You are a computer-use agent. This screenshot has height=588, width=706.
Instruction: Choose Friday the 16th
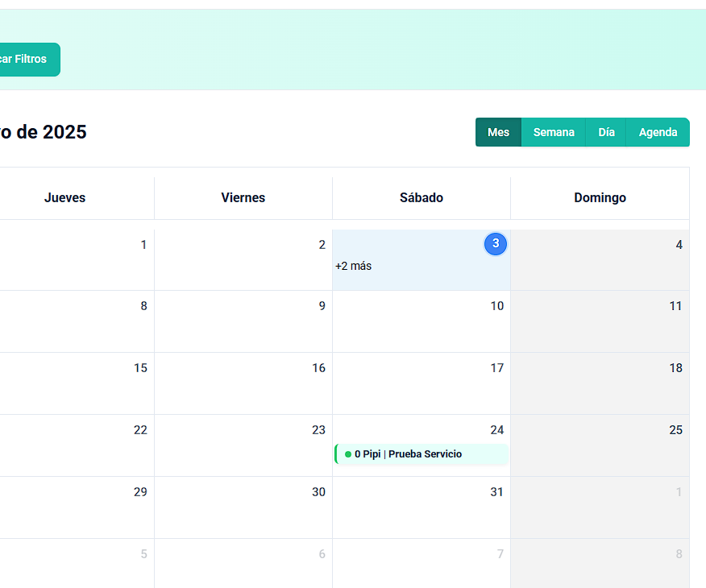pyautogui.click(x=243, y=383)
